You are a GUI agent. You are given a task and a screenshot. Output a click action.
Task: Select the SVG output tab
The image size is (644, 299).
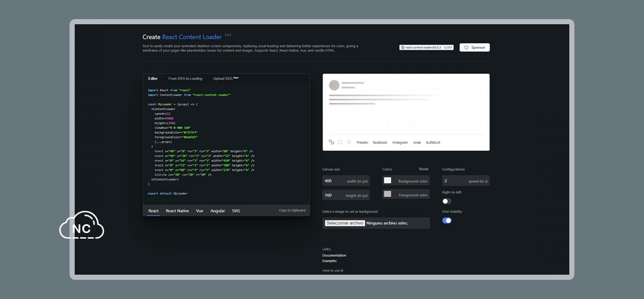236,211
